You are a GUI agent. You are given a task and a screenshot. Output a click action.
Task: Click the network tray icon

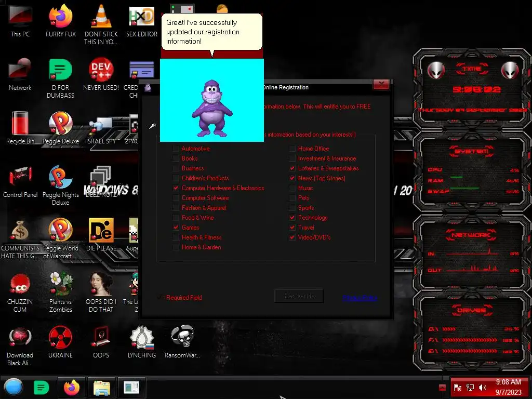(x=470, y=388)
